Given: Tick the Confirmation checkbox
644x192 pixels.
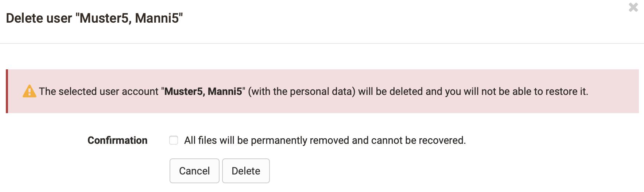Looking at the screenshot, I should point(174,140).
